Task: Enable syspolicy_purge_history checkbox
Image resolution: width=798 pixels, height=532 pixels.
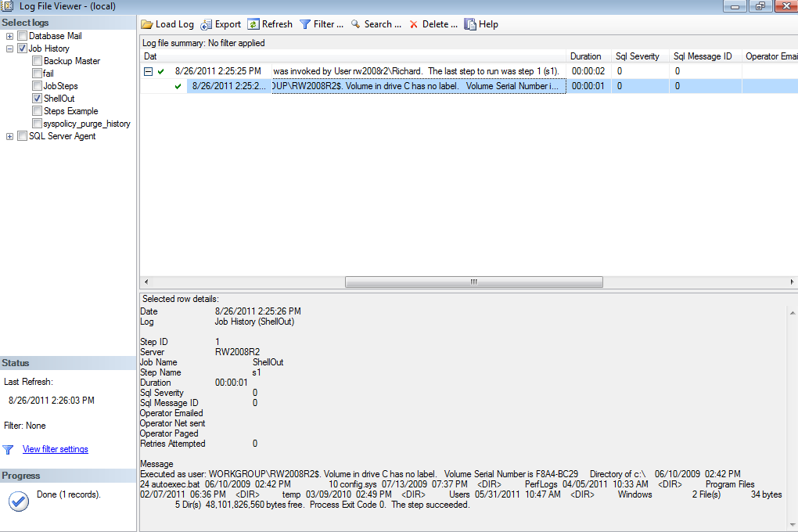Action: 37,123
